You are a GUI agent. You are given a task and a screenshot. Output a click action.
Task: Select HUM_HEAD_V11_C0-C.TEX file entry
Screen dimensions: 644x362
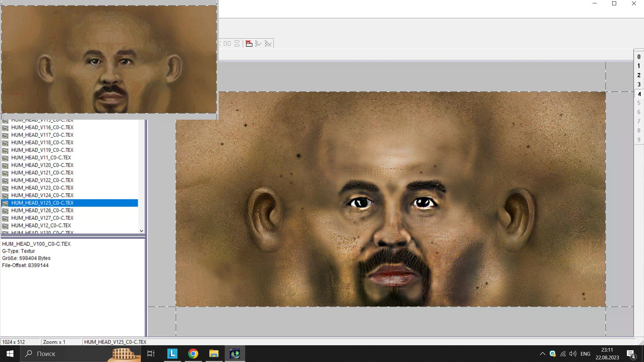41,158
